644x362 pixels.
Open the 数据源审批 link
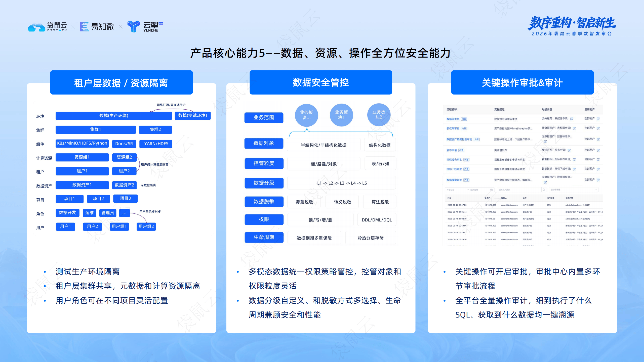453,119
